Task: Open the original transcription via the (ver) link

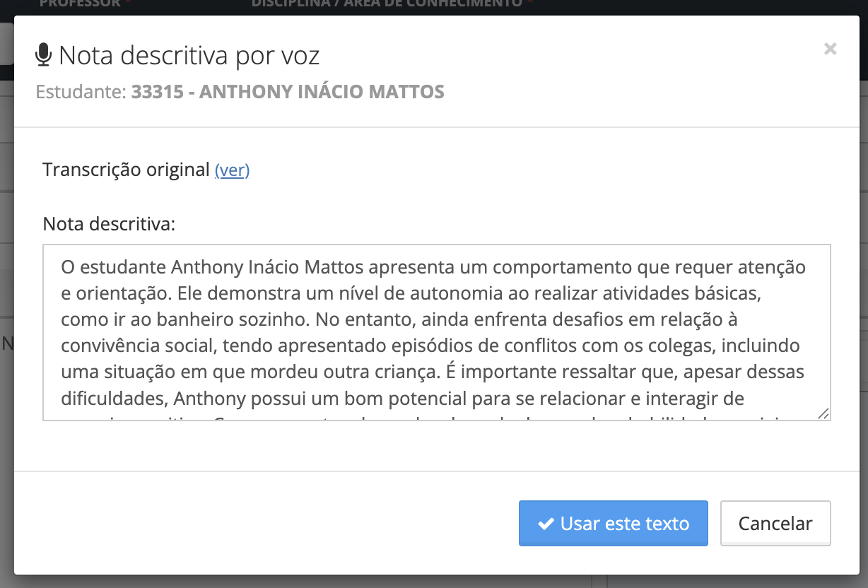Action: pyautogui.click(x=233, y=170)
